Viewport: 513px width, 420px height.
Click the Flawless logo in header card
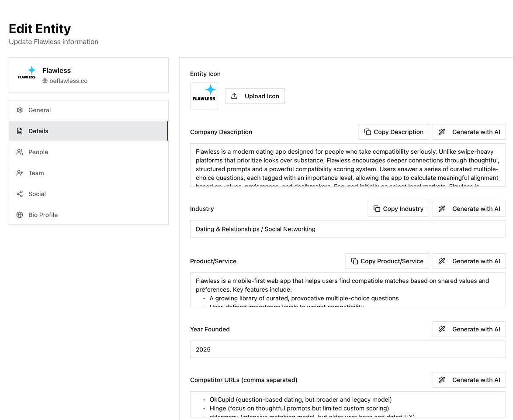point(27,72)
